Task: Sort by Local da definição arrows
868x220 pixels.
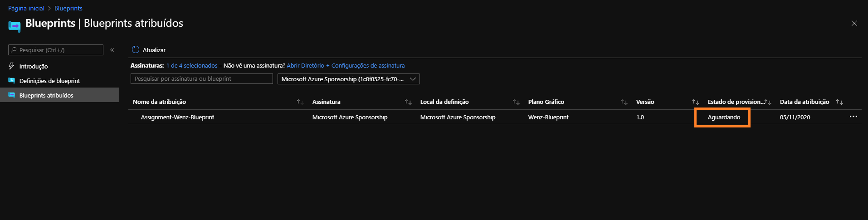Action: click(516, 102)
